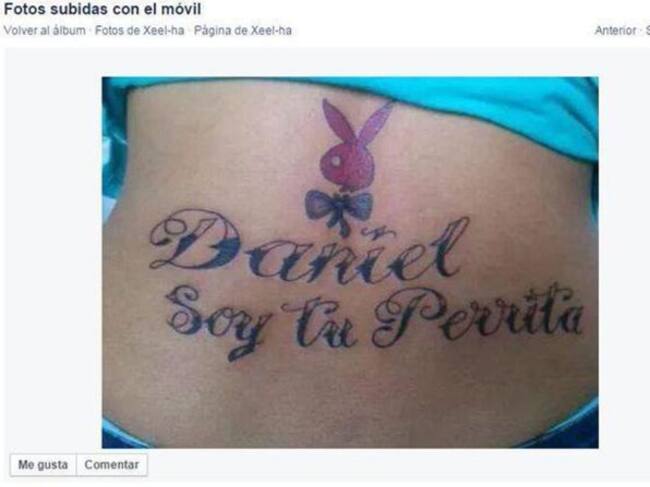Go back via 'Volver al álbum'

[x=44, y=31]
